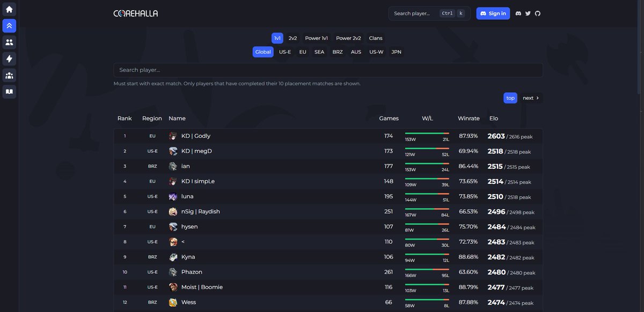Viewport: 644px width, 312px height.
Task: Open player KD I simpLe
Action: 198,181
